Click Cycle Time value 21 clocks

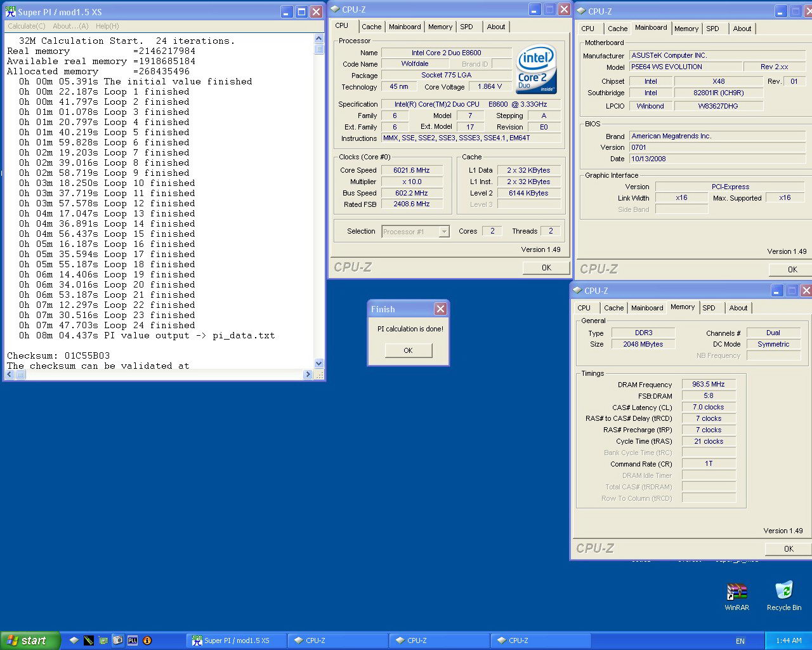point(709,441)
